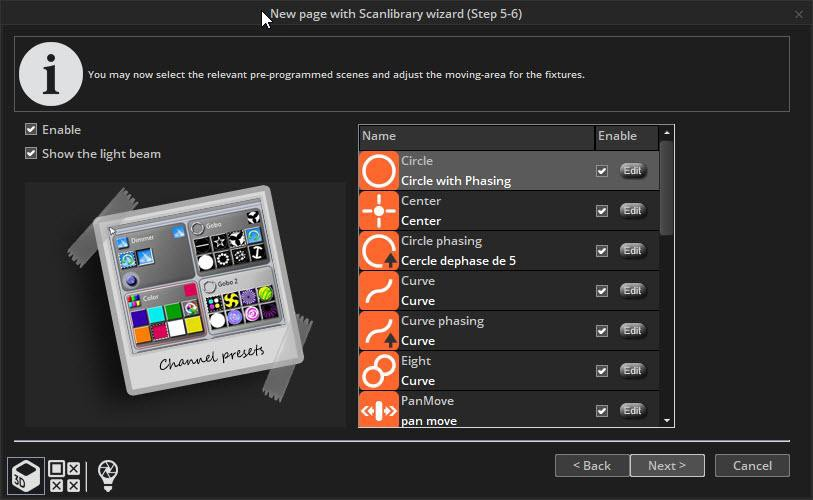This screenshot has height=500, width=813.
Task: Toggle Show the light beam checkbox
Action: tap(31, 154)
